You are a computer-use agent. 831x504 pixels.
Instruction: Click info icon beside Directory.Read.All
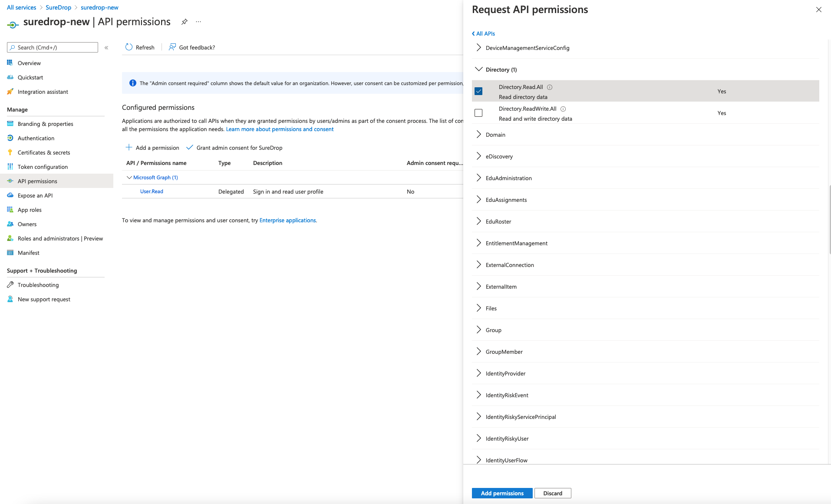pos(550,87)
